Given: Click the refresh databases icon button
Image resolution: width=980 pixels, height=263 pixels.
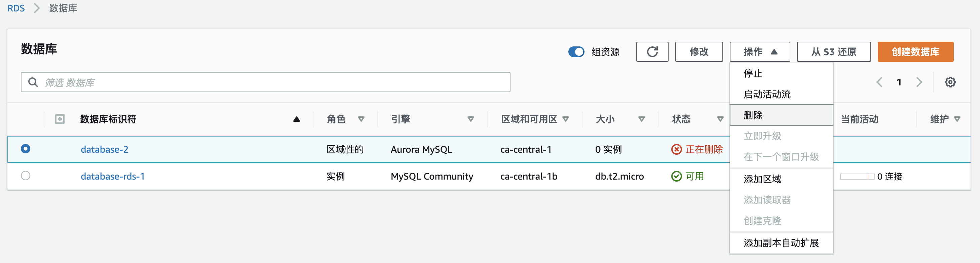Looking at the screenshot, I should coord(652,52).
